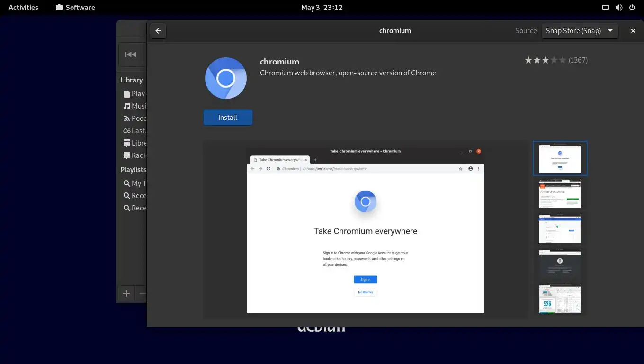Viewport: 644px width, 364px height.
Task: Open the Software app menu
Action: [75, 7]
